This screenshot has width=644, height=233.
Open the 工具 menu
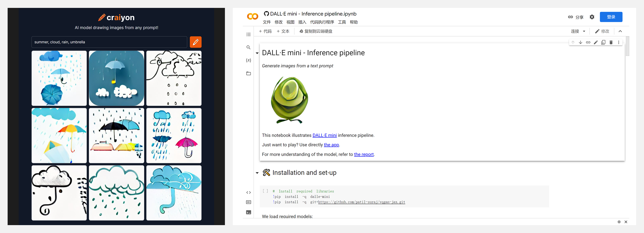[342, 22]
